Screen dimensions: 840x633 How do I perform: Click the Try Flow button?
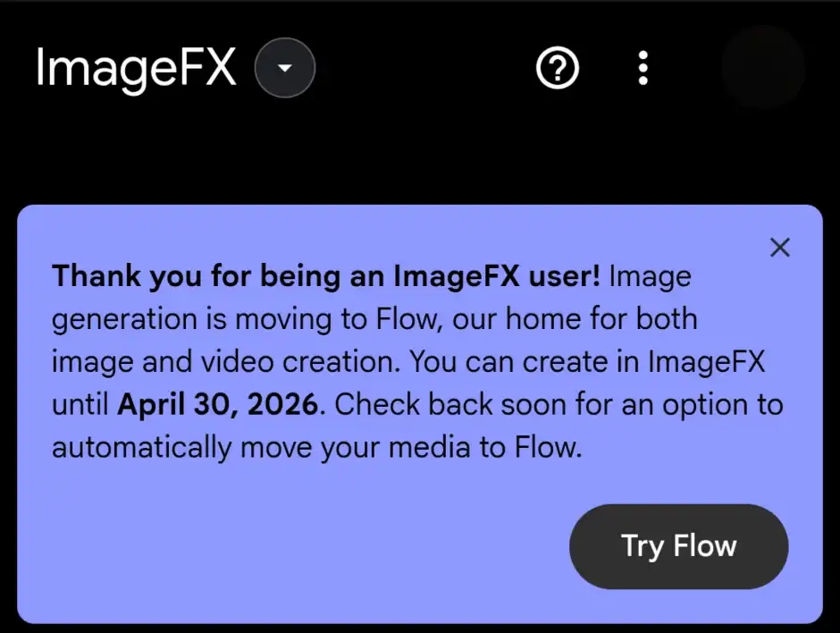[678, 546]
